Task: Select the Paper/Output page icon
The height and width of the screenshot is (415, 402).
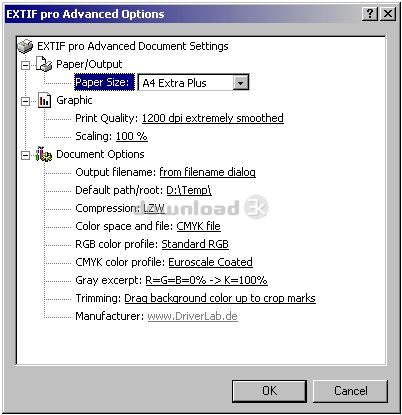Action: tap(44, 64)
